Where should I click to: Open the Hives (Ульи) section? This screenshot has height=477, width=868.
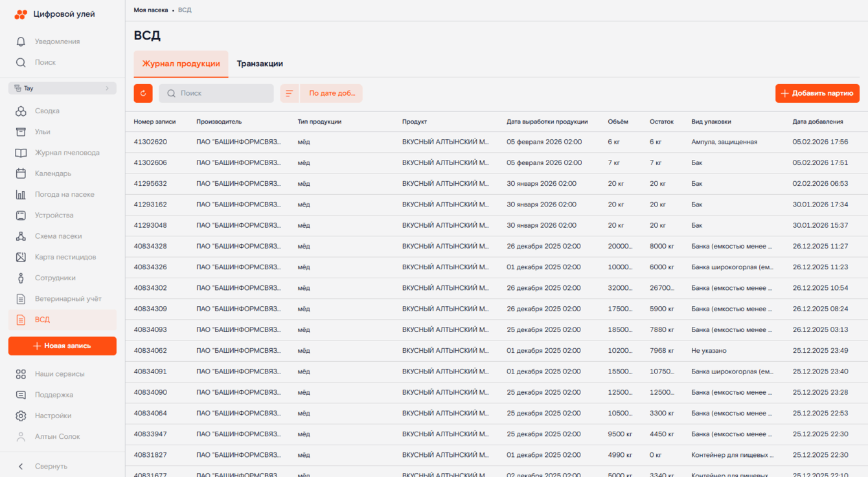tap(43, 132)
